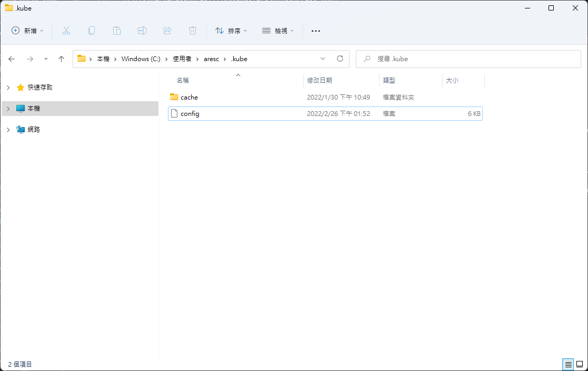588x371 pixels.
Task: Open the 檢視 (View) dropdown menu
Action: [278, 31]
